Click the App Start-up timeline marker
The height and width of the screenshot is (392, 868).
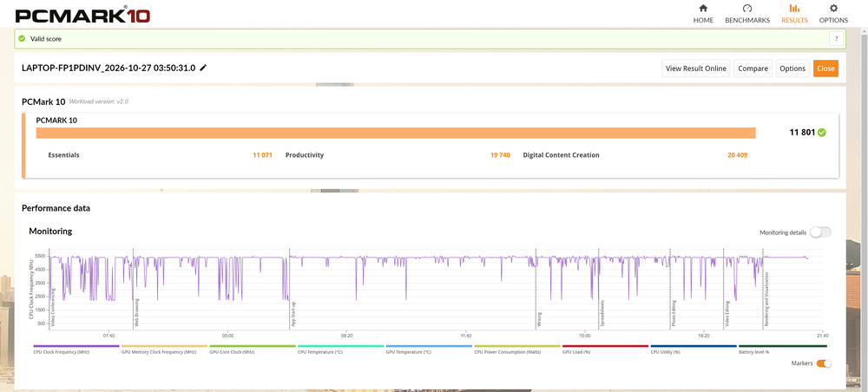293,314
